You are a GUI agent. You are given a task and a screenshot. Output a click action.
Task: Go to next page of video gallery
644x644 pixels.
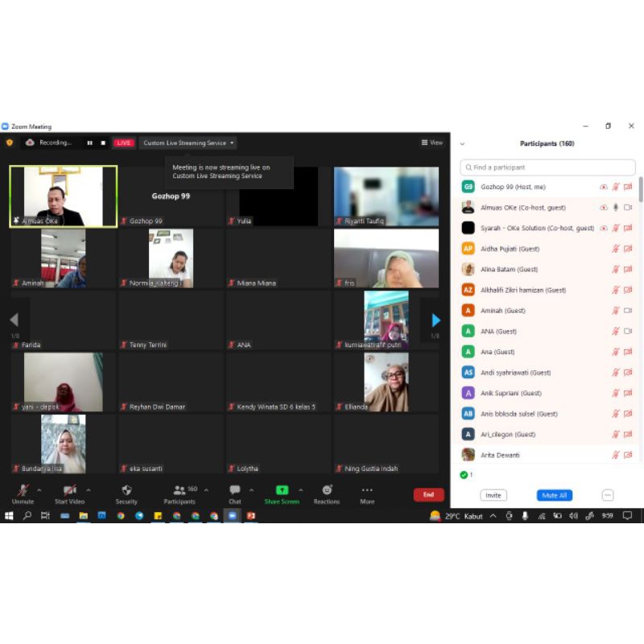436,320
